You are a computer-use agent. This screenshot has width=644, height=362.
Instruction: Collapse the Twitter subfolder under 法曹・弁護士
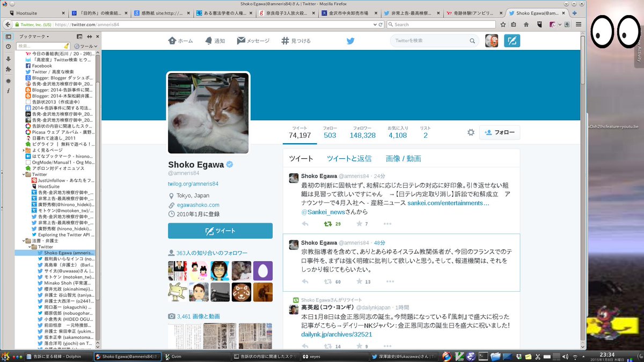pos(28,247)
